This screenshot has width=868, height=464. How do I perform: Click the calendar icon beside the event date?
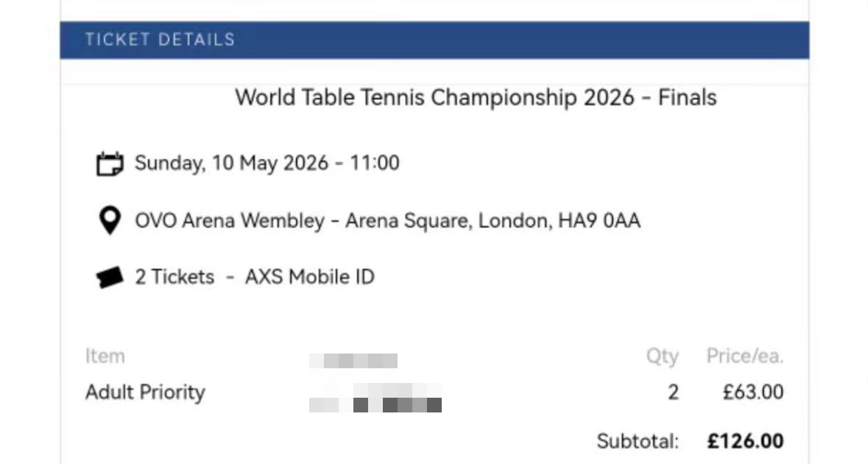pos(110,164)
